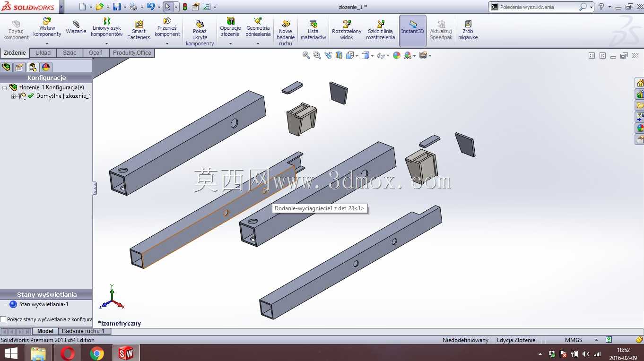
Task: Open Operacje złożenia features
Action: 230,27
